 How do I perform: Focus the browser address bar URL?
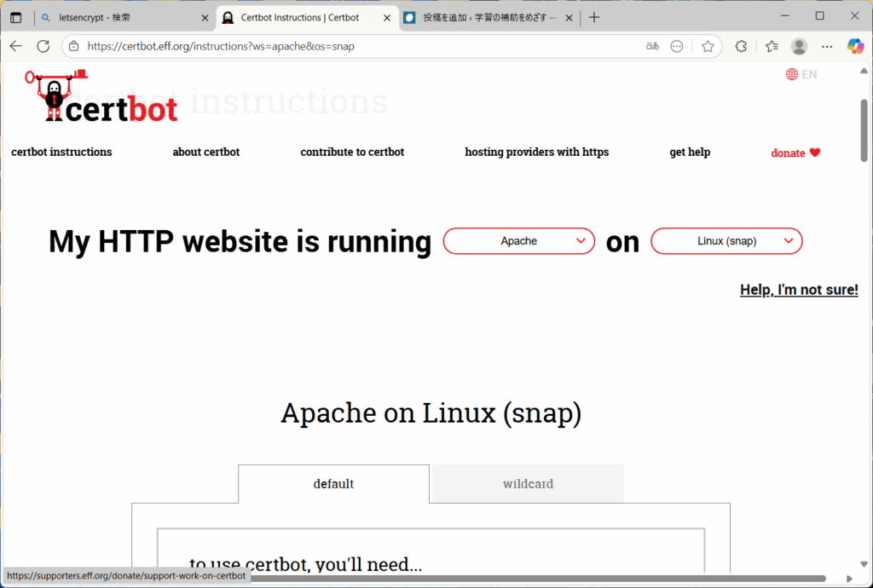pos(221,46)
